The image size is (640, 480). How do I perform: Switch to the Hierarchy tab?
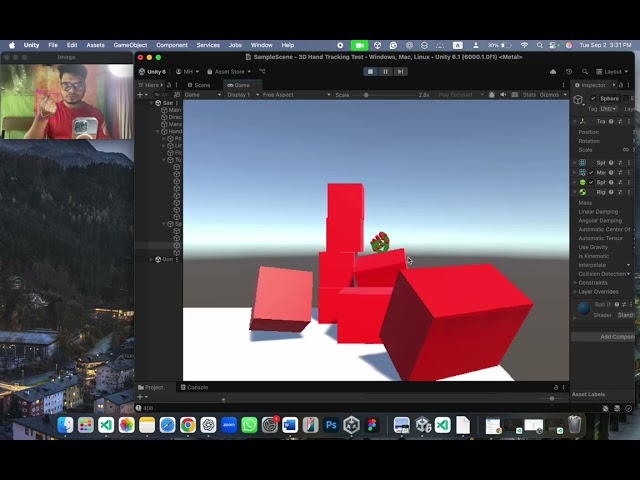pos(149,85)
